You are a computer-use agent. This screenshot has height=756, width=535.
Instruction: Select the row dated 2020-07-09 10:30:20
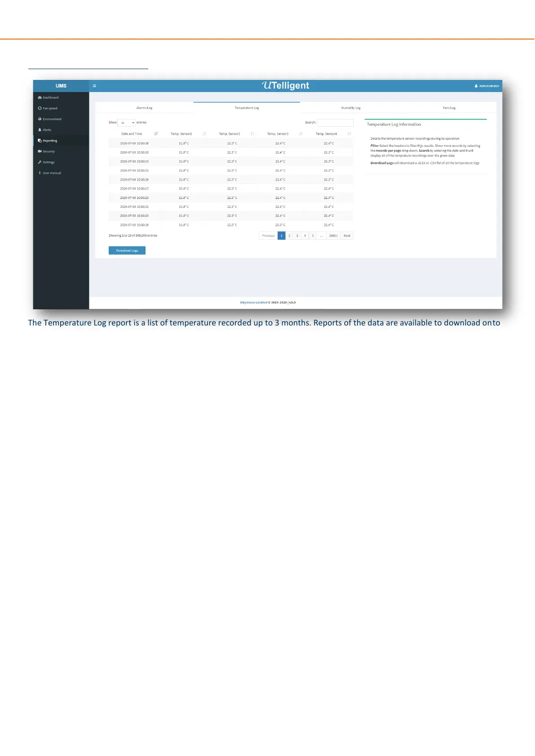click(231, 215)
